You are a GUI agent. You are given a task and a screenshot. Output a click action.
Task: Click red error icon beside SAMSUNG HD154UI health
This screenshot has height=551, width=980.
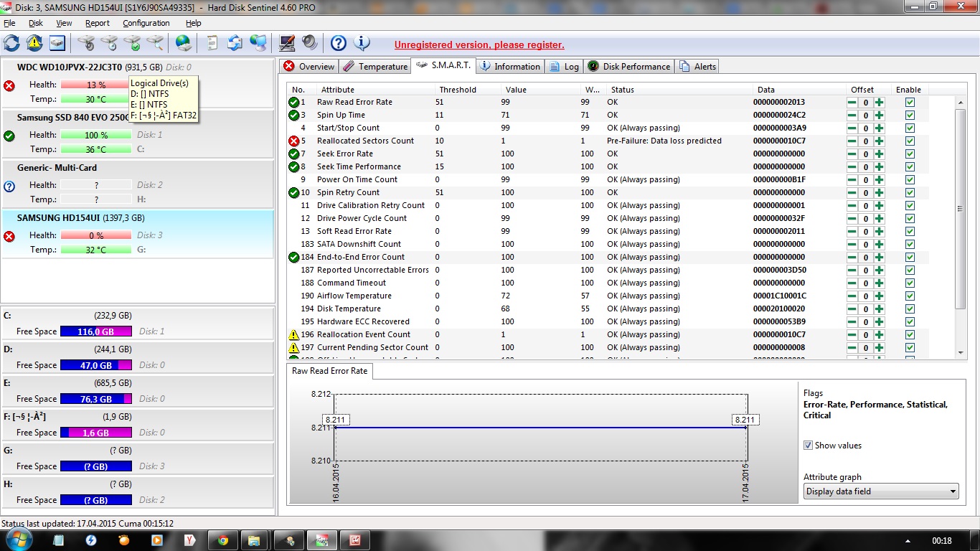click(9, 236)
